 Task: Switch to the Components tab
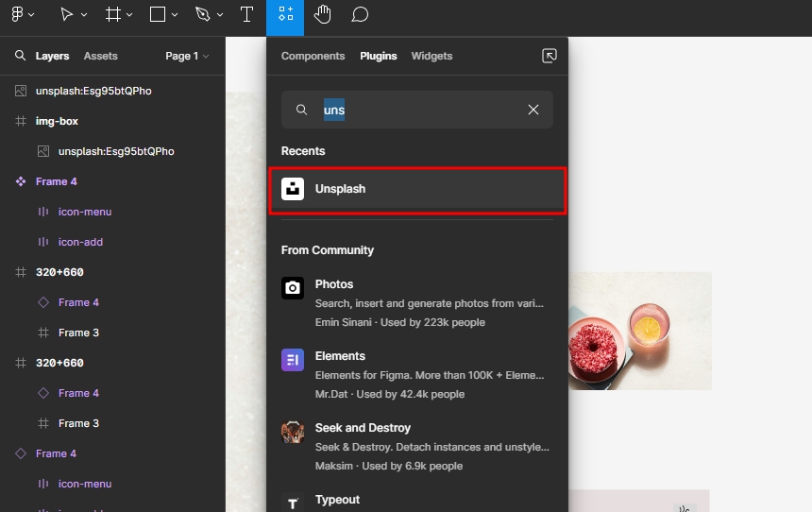[x=313, y=56]
